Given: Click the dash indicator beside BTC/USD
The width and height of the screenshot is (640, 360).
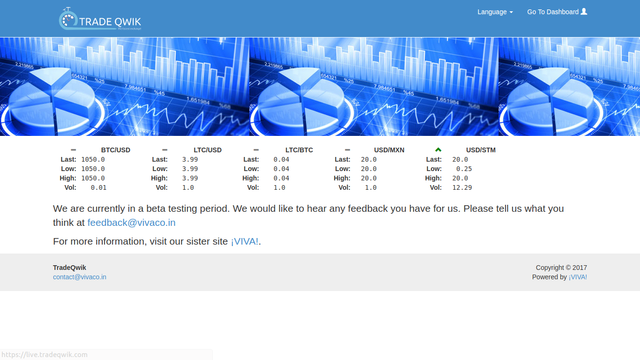Looking at the screenshot, I should (x=73, y=150).
